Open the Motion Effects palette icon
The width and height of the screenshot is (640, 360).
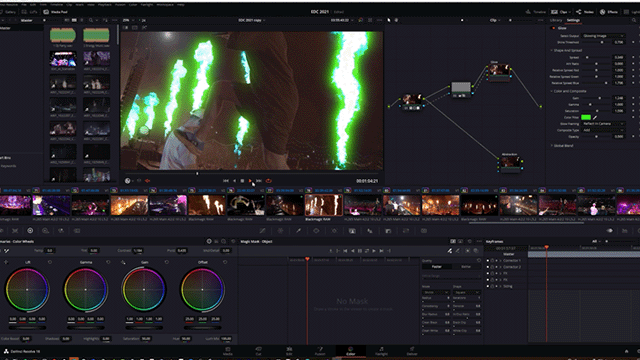(x=77, y=231)
